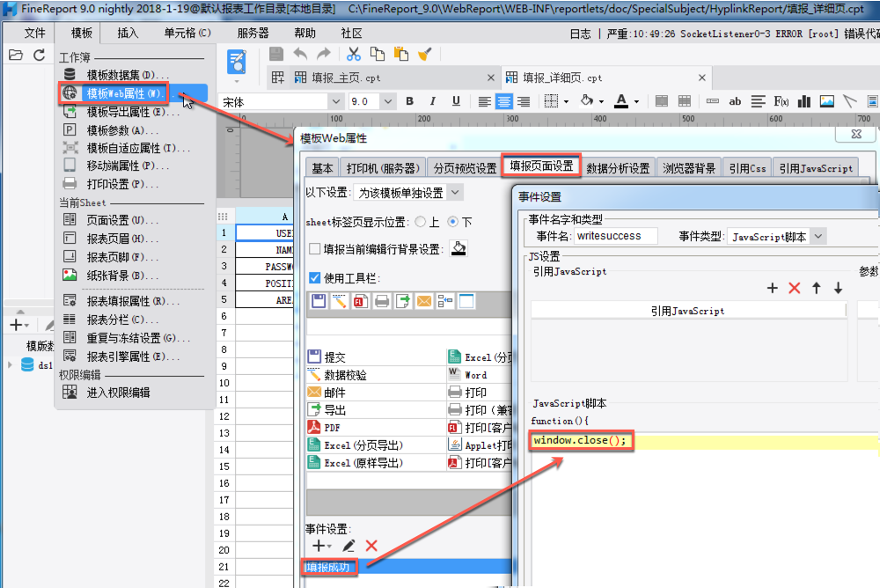
Task: Insert chart via bar chart icon
Action: point(804,101)
